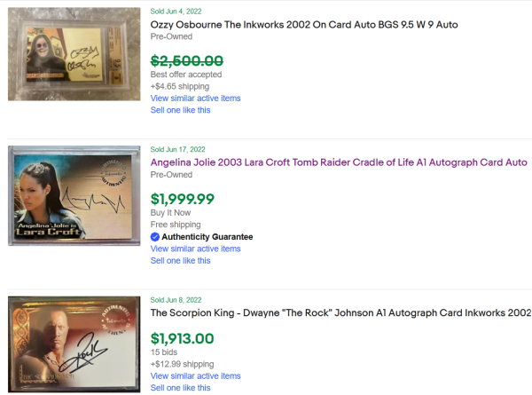This screenshot has width=532, height=395.
Task: View similar active items for Angelina Jolie card
Action: point(195,249)
